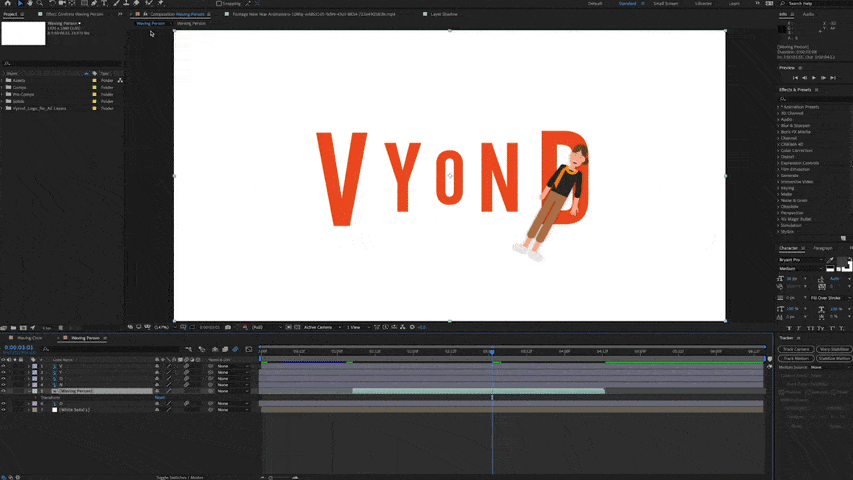Open the Fill Over Stroke dropdown

pyautogui.click(x=830, y=298)
